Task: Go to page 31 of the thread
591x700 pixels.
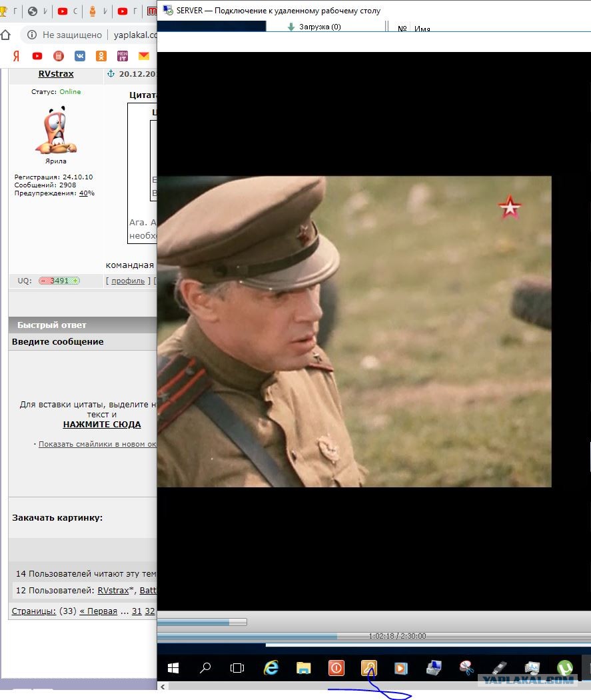Action: click(137, 611)
